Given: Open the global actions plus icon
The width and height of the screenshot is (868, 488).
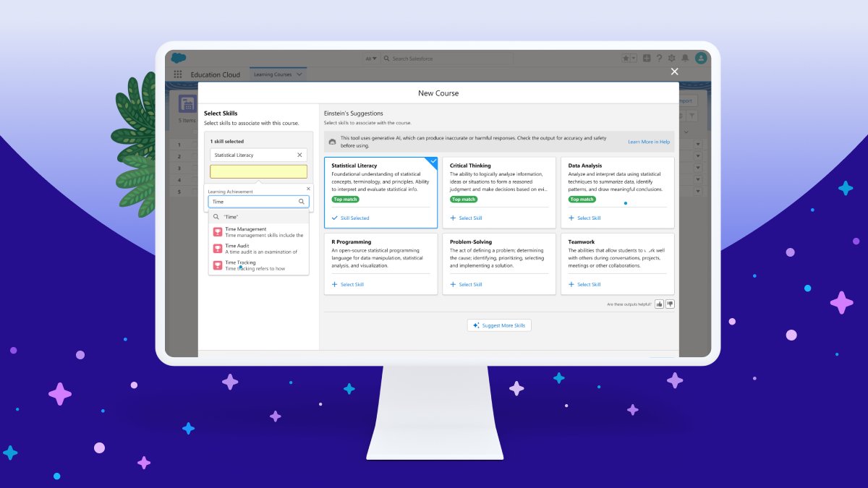Looking at the screenshot, I should pos(647,59).
